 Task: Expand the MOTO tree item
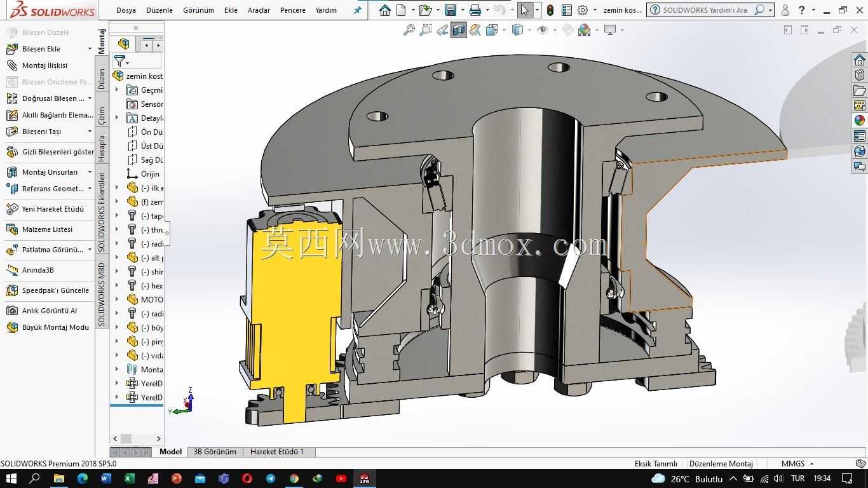pyautogui.click(x=117, y=299)
